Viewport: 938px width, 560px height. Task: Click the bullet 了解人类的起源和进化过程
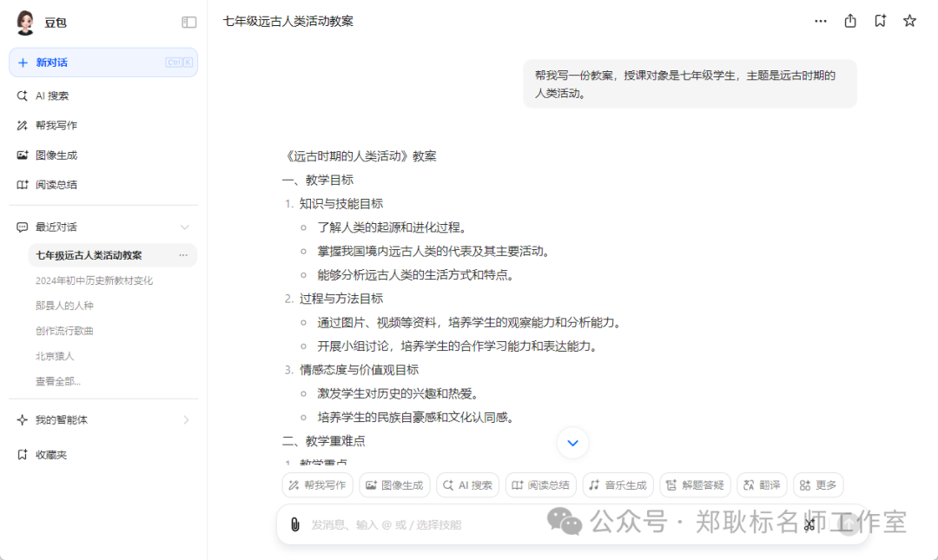392,227
